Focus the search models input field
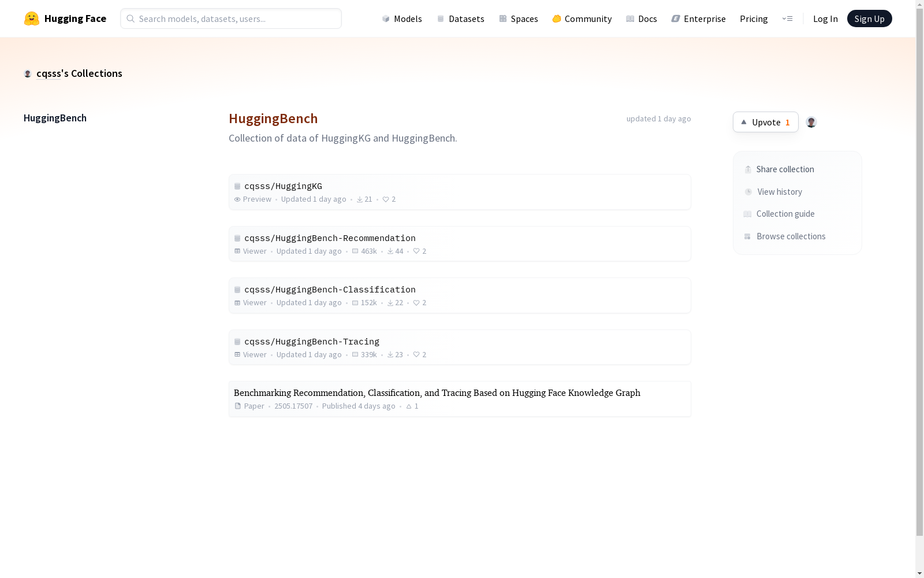Screen dimensions: 924x578 point(231,18)
